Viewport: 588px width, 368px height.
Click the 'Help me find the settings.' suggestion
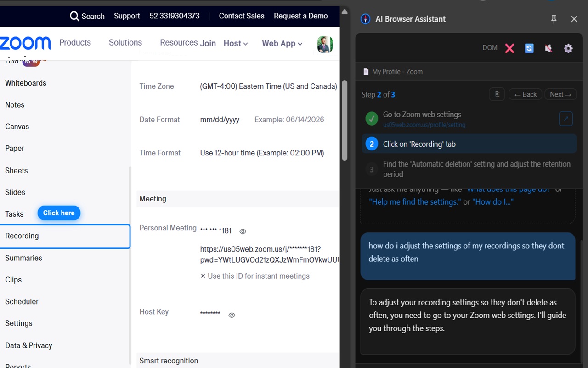pyautogui.click(x=414, y=202)
